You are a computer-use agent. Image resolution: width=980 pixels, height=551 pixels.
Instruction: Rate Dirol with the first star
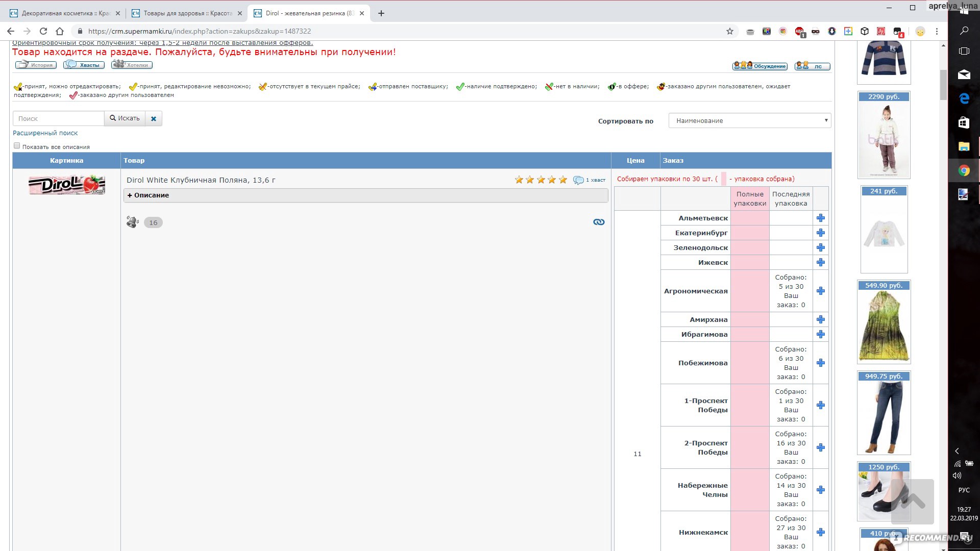tap(519, 180)
